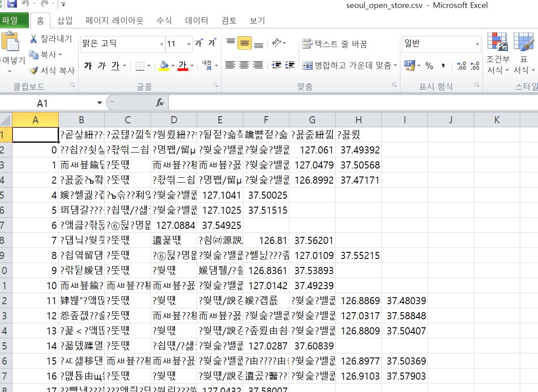Viewport: 538px width, 392px height.
Task: Apply the yellow fill color bucket
Action: tap(164, 66)
